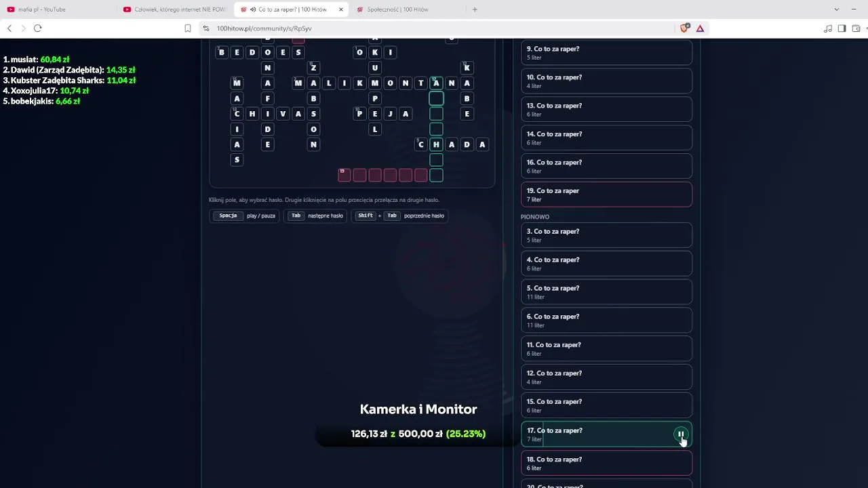Select horizontal clue 16
The image size is (868, 488).
tap(606, 167)
